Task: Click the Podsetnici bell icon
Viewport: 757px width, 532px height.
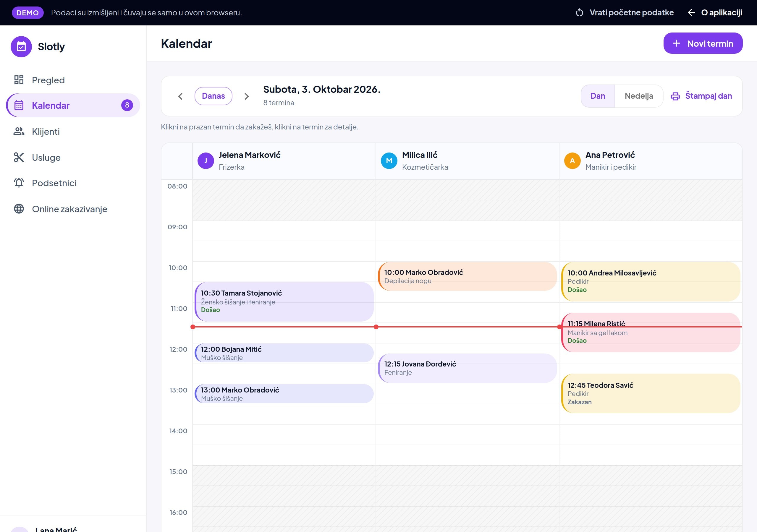Action: [x=19, y=183]
